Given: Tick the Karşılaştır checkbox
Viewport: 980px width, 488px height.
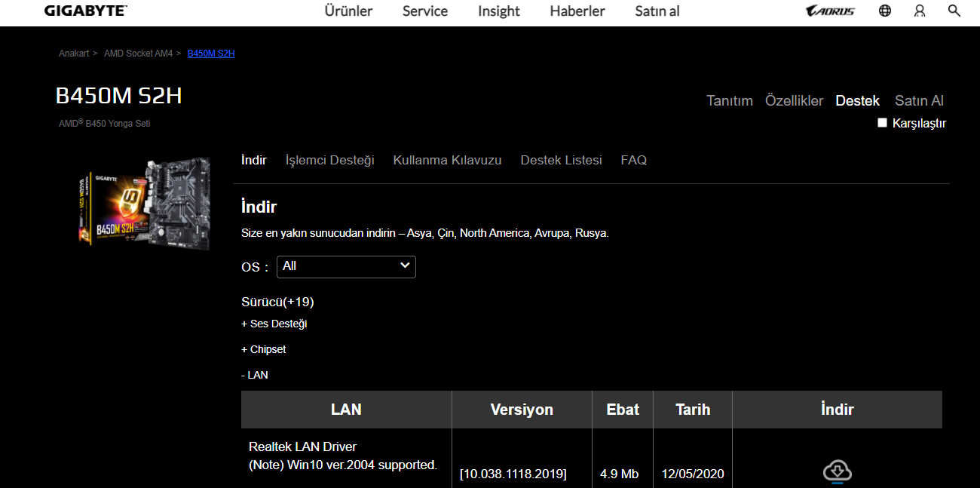Looking at the screenshot, I should 883,123.
